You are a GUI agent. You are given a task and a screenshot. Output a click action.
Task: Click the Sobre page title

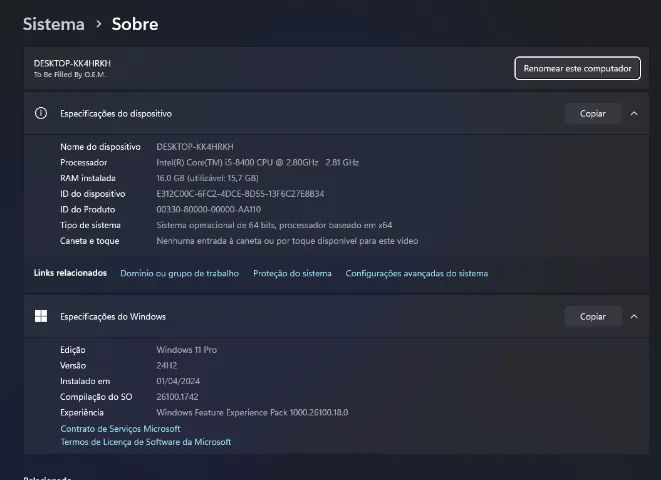pyautogui.click(x=134, y=23)
